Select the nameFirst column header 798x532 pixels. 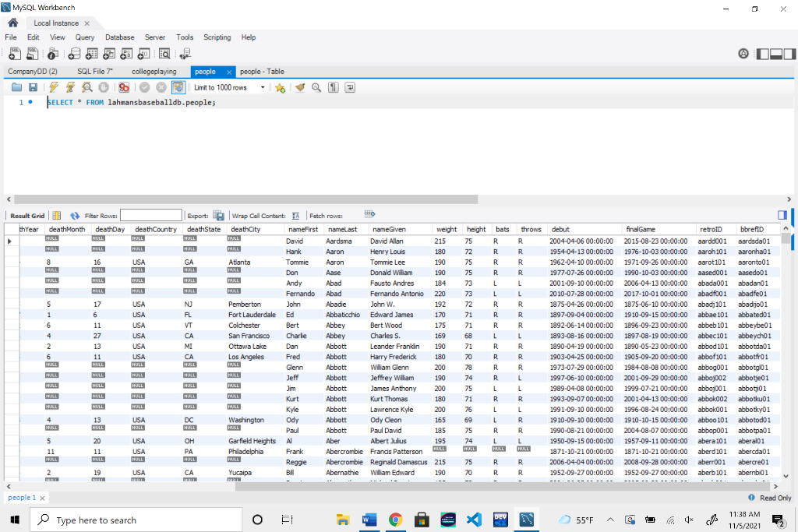[x=303, y=229]
